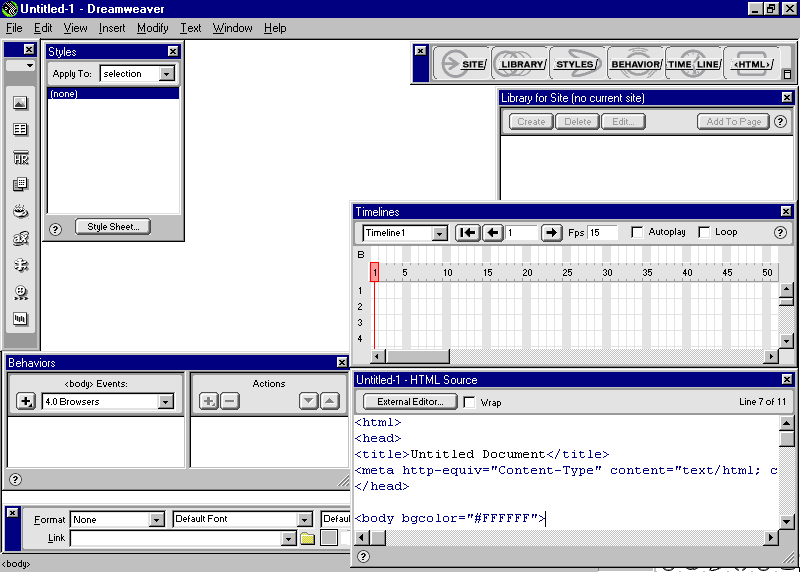This screenshot has height=572, width=800.
Task: Open the Text menu
Action: [190, 28]
